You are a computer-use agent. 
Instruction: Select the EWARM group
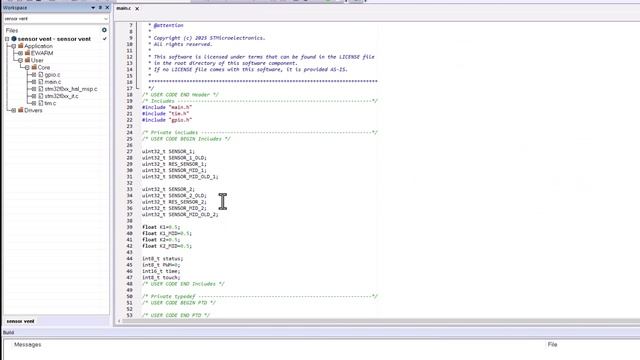[42, 53]
